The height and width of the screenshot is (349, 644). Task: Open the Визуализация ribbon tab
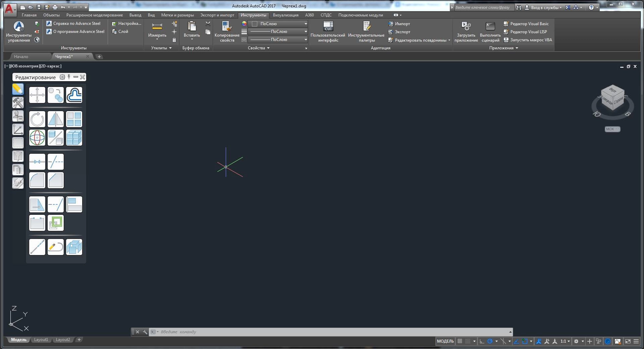click(x=285, y=15)
